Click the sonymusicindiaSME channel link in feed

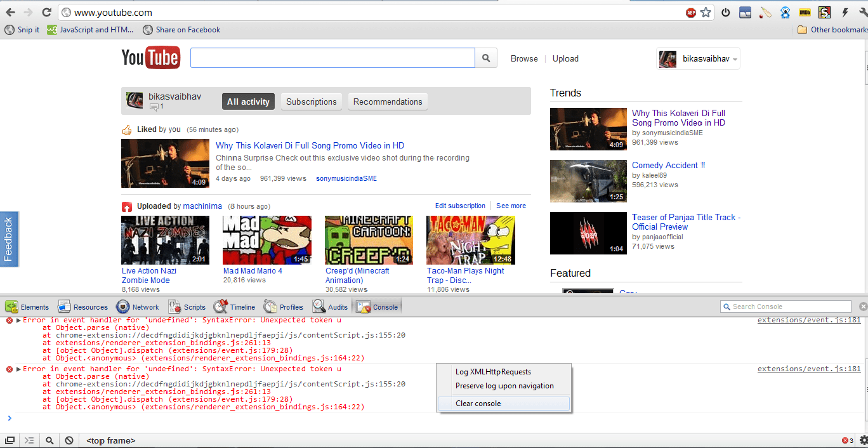click(346, 179)
